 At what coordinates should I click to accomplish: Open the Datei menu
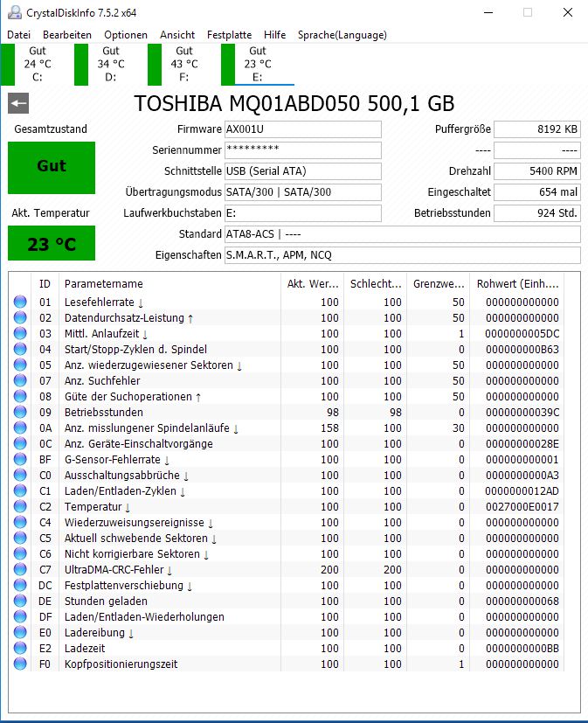coord(19,35)
